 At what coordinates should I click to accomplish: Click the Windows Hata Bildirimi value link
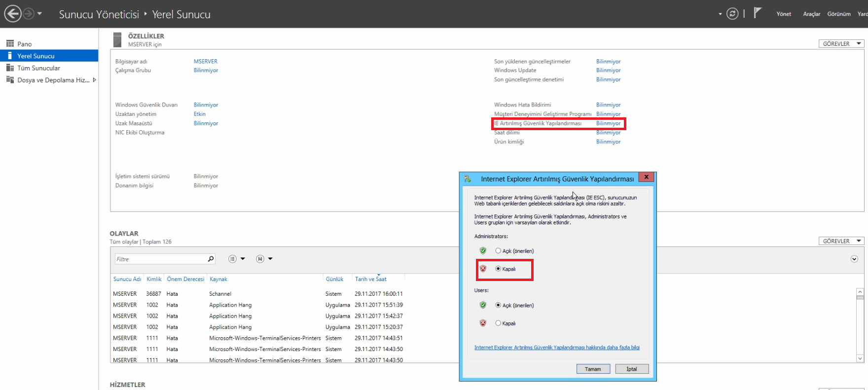click(608, 105)
